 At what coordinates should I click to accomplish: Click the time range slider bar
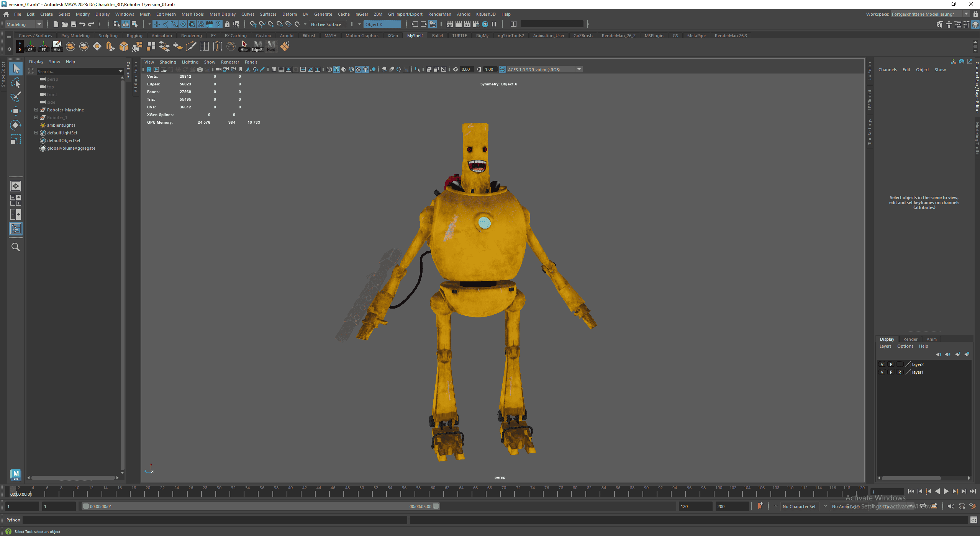point(261,507)
